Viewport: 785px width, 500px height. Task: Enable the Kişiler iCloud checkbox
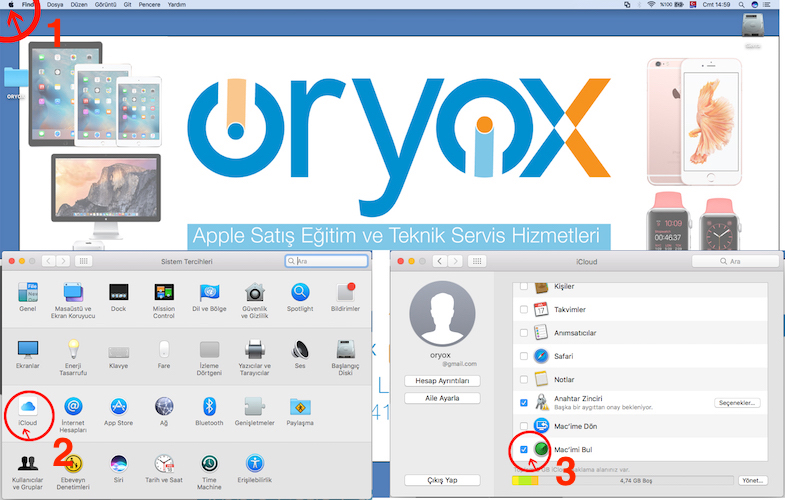coord(524,286)
